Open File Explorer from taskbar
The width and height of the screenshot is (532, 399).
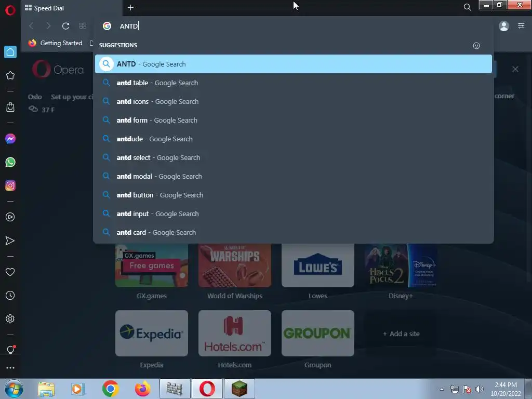(46, 389)
